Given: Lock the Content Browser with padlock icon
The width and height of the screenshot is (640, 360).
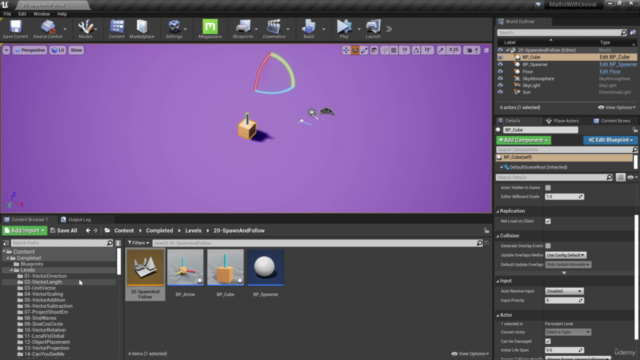Looking at the screenshot, I should (x=487, y=231).
